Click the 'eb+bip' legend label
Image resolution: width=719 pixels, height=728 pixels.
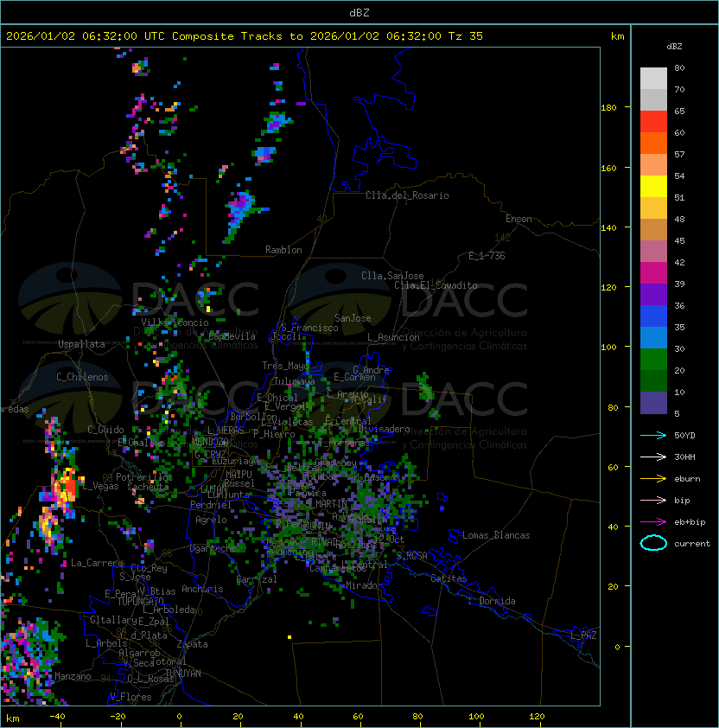(x=690, y=522)
